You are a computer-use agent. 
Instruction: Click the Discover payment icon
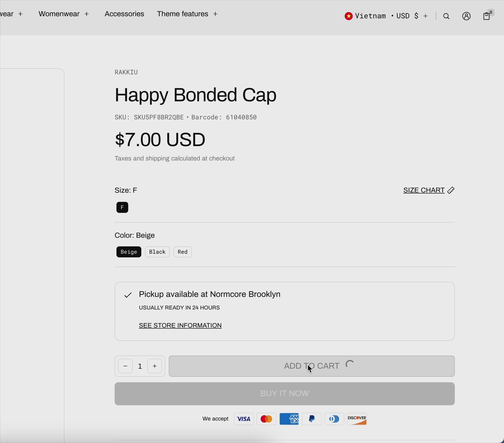[357, 419]
